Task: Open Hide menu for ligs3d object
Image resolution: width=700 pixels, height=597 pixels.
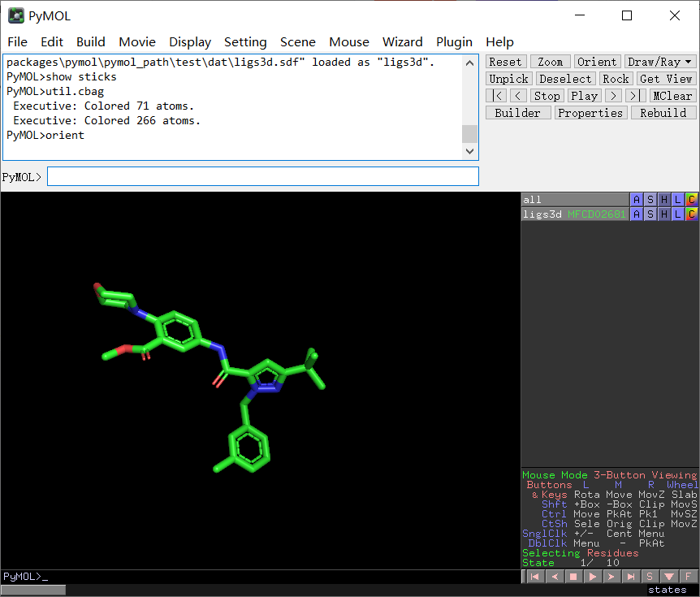Action: [664, 214]
